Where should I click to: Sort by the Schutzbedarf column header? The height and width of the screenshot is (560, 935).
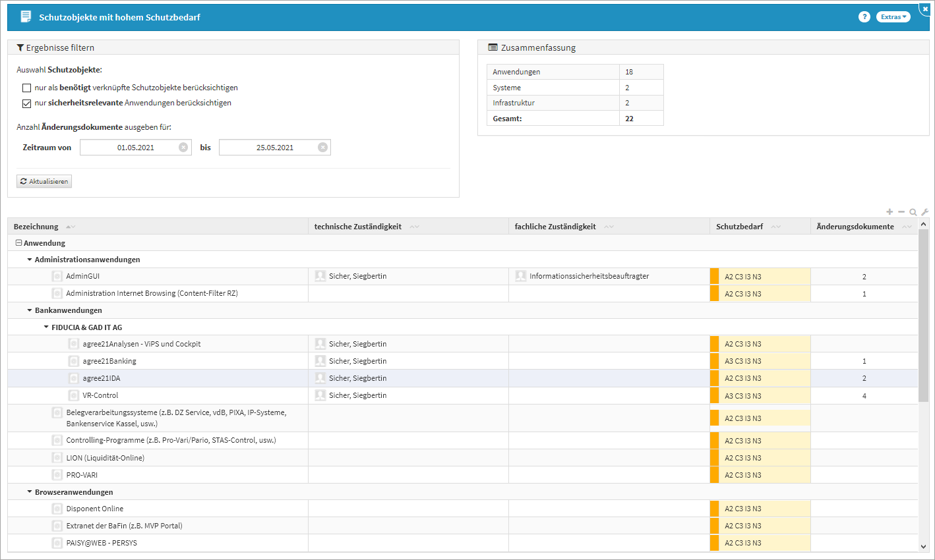click(739, 227)
